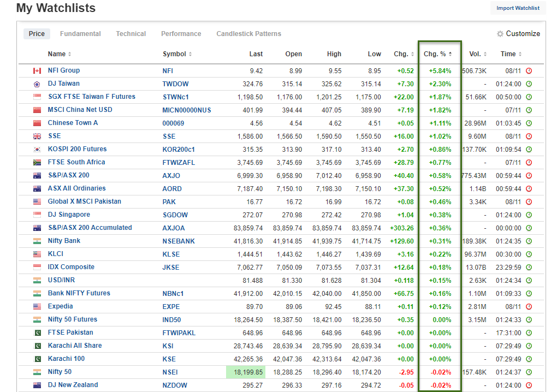The image size is (551, 392).
Task: Click the 13.07B volume value
Action: pyautogui.click(x=476, y=268)
